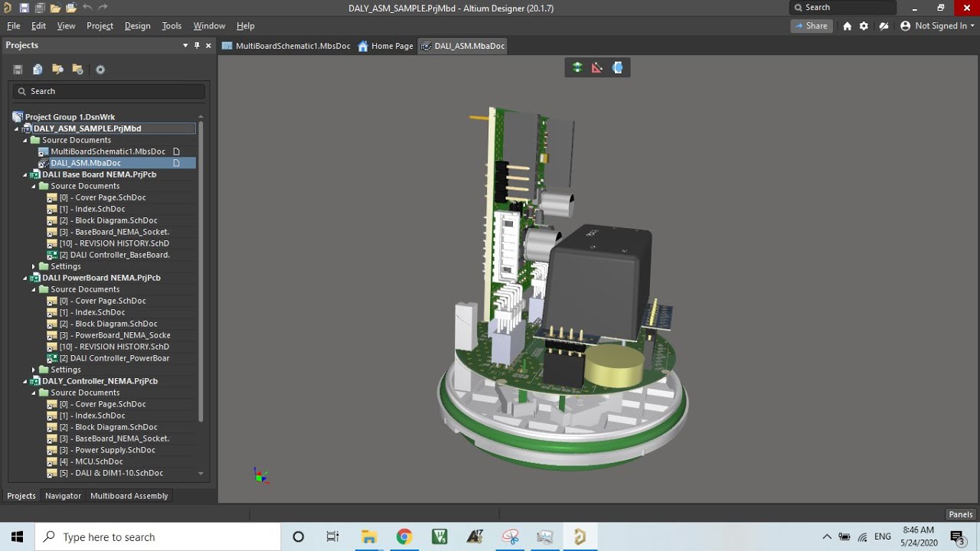Screen dimensions: 980x551
Task: Open the Edit menu
Action: pyautogui.click(x=38, y=25)
